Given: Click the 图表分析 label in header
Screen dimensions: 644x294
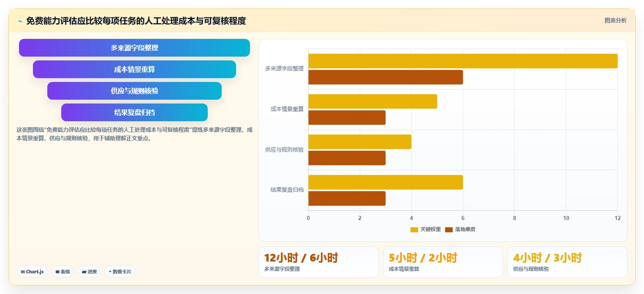Looking at the screenshot, I should [615, 21].
